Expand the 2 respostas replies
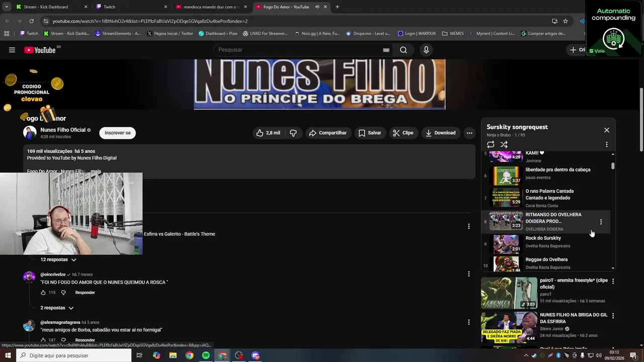644x362 pixels. click(x=57, y=308)
